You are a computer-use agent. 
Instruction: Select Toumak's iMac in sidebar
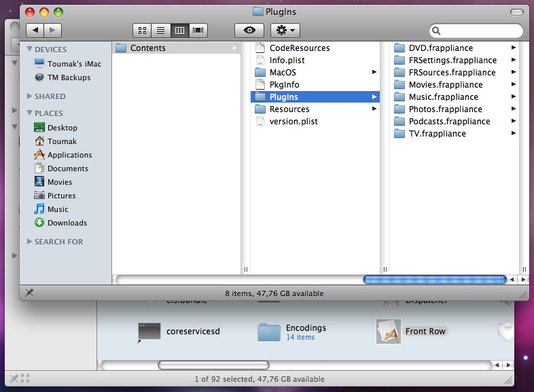pos(67,64)
